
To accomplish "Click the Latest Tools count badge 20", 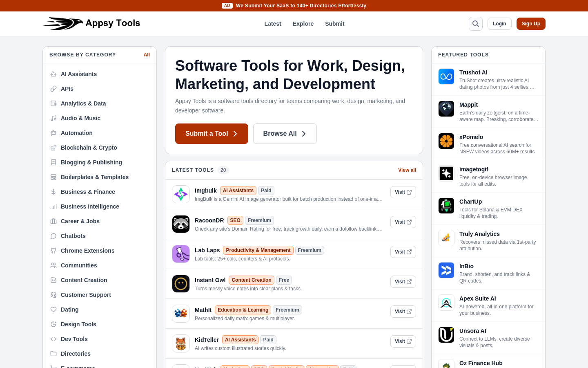I will tap(223, 170).
